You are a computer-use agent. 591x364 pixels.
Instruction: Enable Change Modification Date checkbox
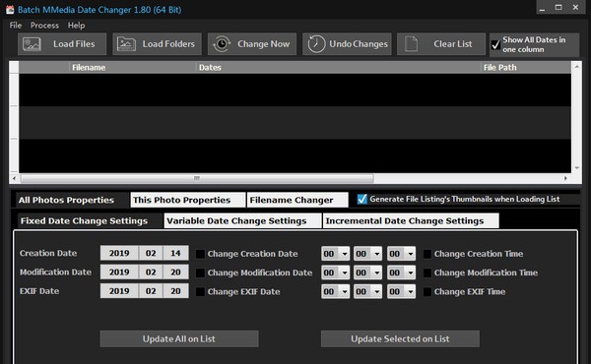point(200,273)
